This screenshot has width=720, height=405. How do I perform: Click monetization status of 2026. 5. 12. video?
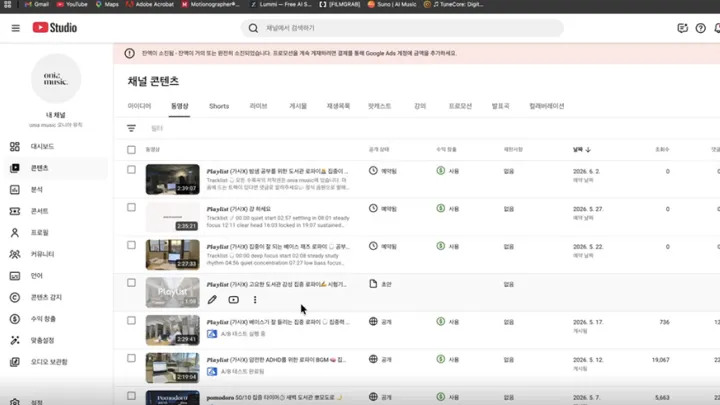448,360
